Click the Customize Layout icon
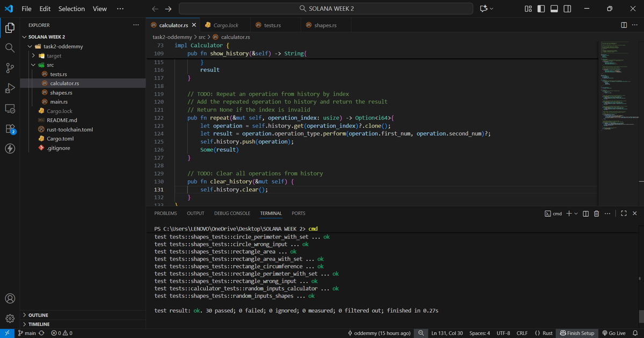The width and height of the screenshot is (644, 338). click(528, 9)
